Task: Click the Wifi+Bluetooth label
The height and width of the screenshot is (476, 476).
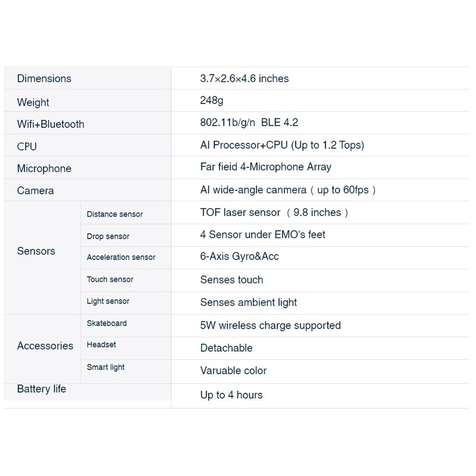Action: click(51, 124)
